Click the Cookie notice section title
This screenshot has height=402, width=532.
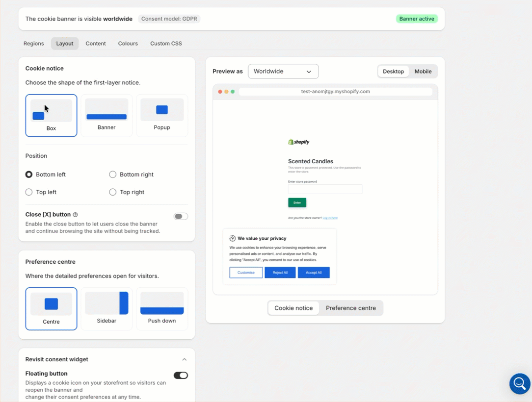pyautogui.click(x=45, y=69)
